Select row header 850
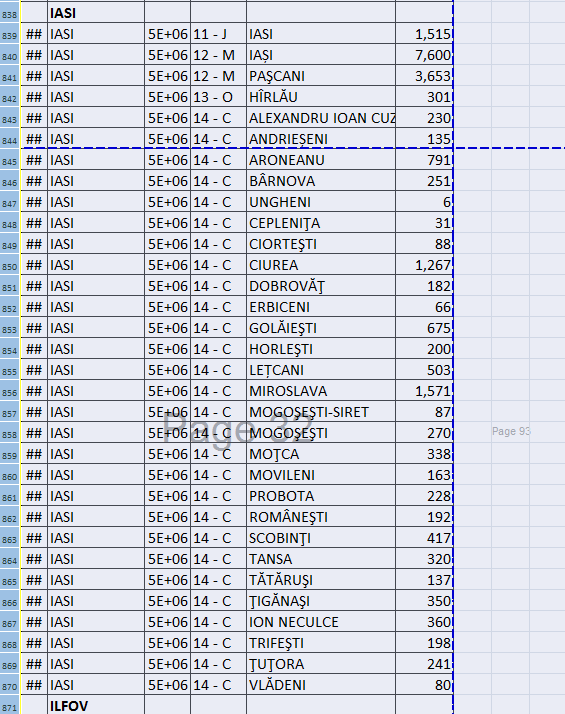The width and height of the screenshot is (565, 714). click(10, 265)
